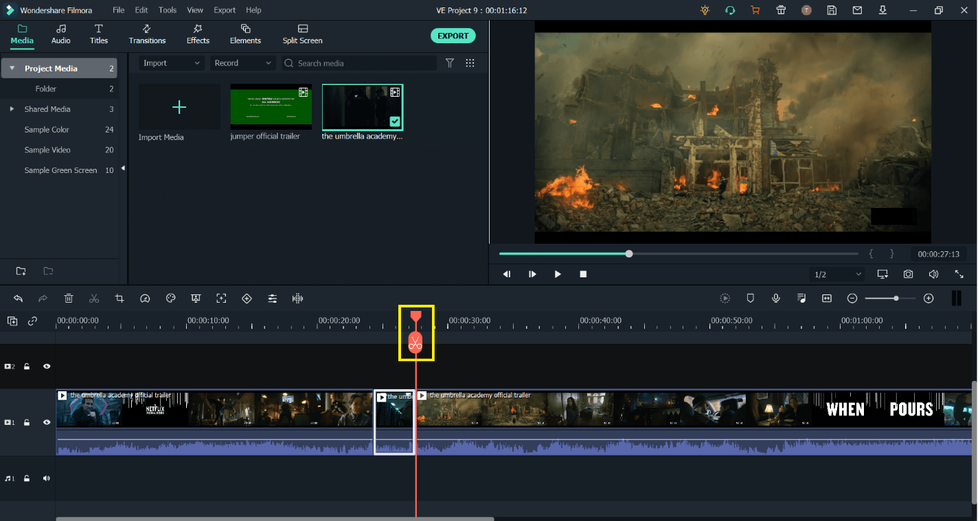The image size is (980, 521).
Task: Click the EXPORT button
Action: click(453, 36)
